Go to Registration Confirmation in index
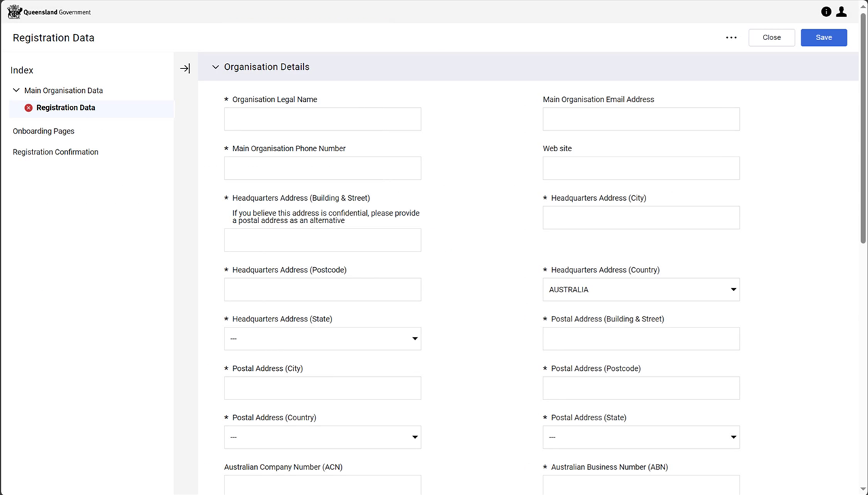The height and width of the screenshot is (495, 868). (x=56, y=152)
